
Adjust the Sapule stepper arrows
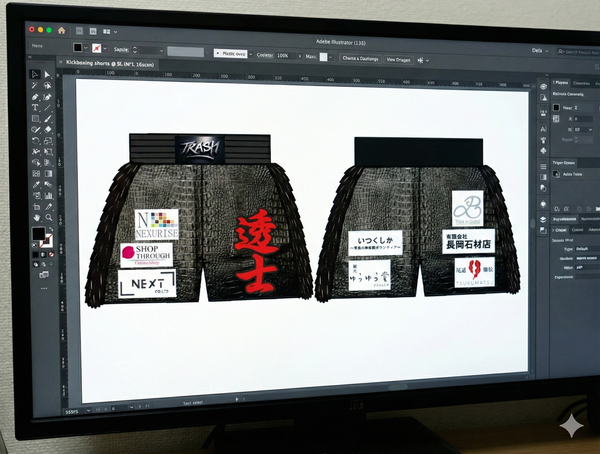pos(135,50)
